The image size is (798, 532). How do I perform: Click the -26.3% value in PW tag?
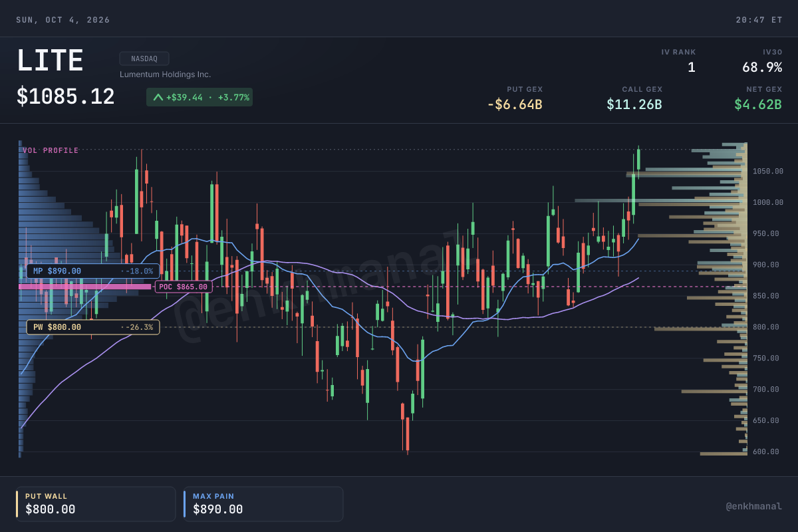click(x=138, y=327)
